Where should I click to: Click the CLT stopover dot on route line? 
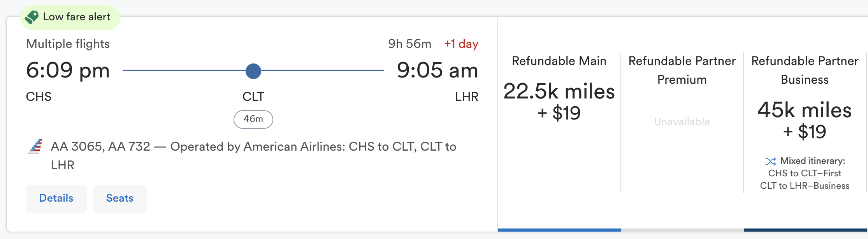pyautogui.click(x=253, y=71)
